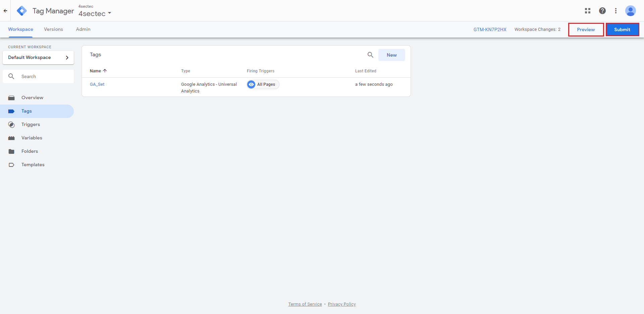Click the Last Edited column header
Screen dimensions: 644x314
(366, 71)
